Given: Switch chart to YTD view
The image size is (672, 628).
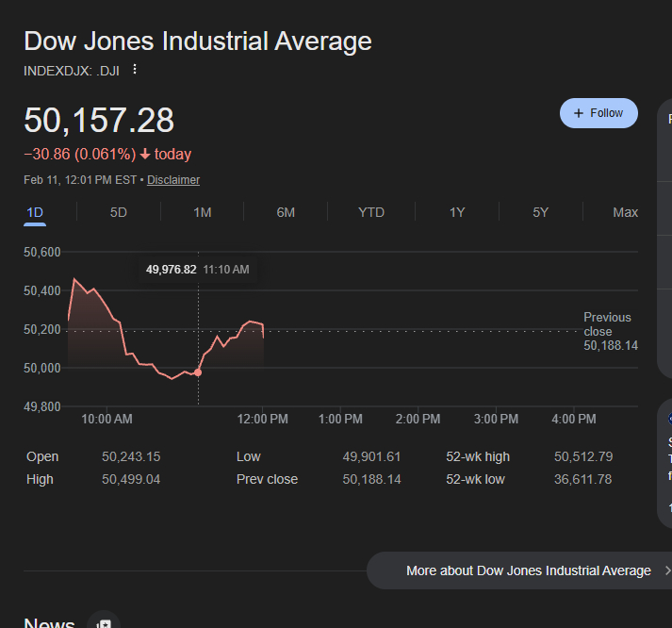Looking at the screenshot, I should pyautogui.click(x=371, y=212).
